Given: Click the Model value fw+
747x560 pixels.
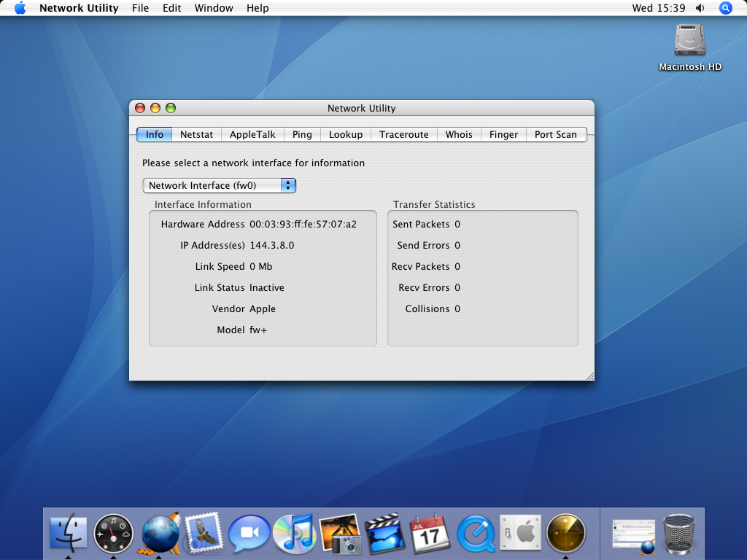Looking at the screenshot, I should coord(258,330).
